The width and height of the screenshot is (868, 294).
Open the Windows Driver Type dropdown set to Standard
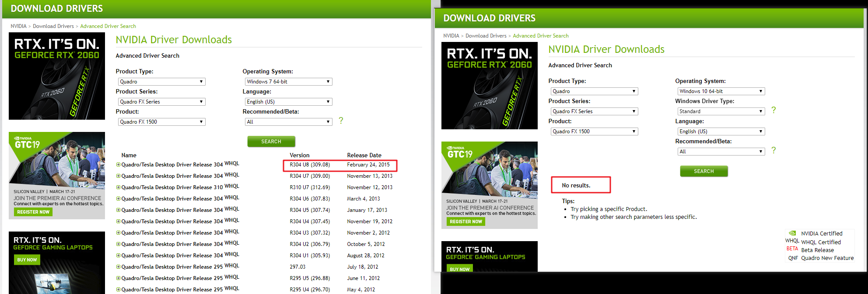(x=721, y=111)
